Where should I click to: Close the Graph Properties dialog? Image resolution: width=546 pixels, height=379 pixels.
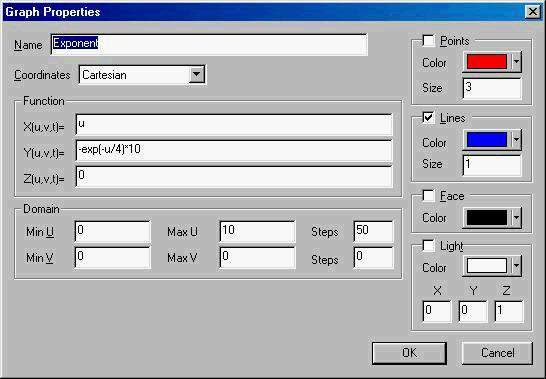(x=532, y=12)
